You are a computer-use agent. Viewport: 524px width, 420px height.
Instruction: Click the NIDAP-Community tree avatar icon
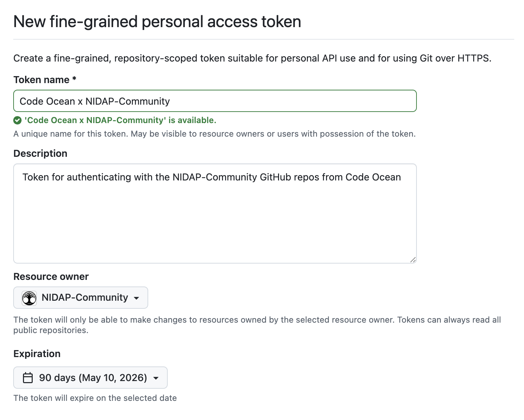(x=29, y=298)
